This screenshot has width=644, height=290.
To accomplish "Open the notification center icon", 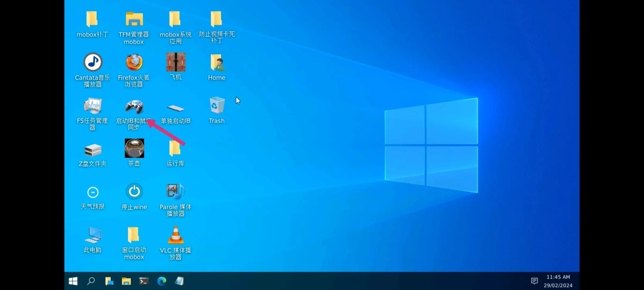I will tap(534, 281).
